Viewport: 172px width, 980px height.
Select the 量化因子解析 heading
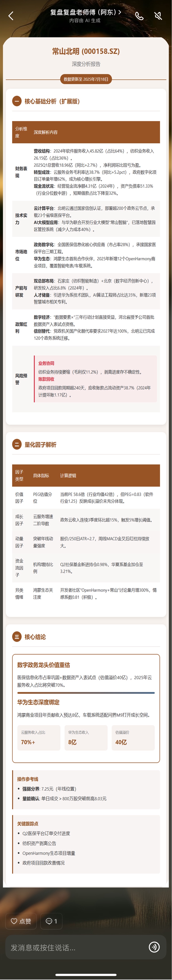(x=40, y=444)
